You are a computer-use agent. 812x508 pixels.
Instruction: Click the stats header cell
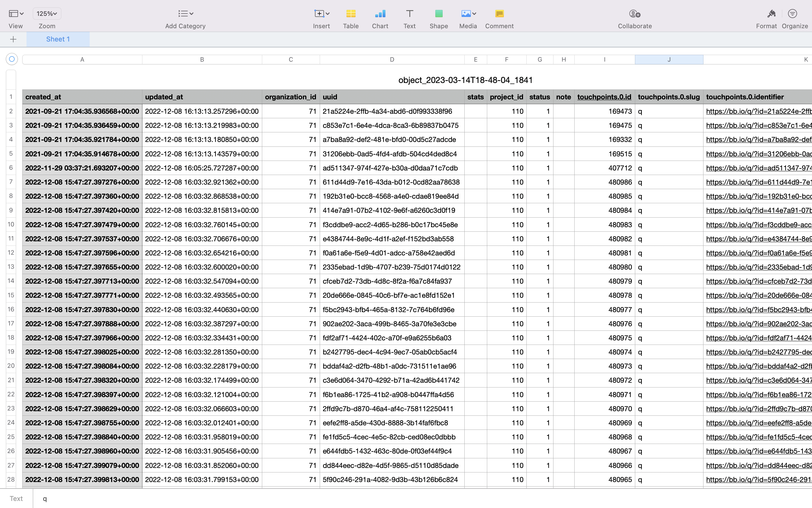click(475, 97)
